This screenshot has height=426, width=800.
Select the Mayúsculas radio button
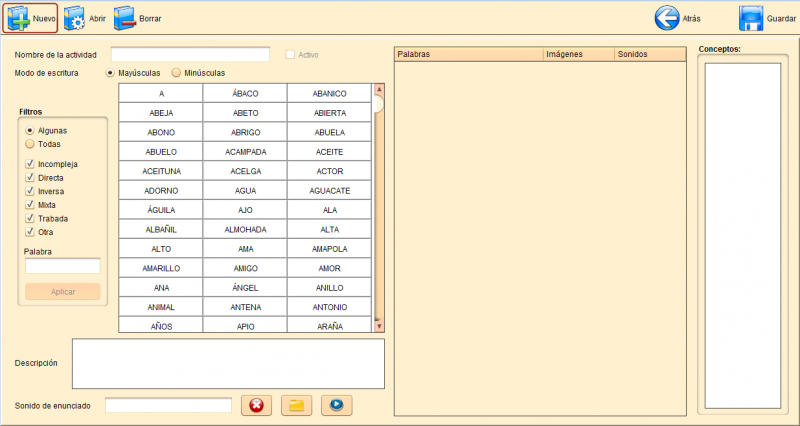pos(110,73)
